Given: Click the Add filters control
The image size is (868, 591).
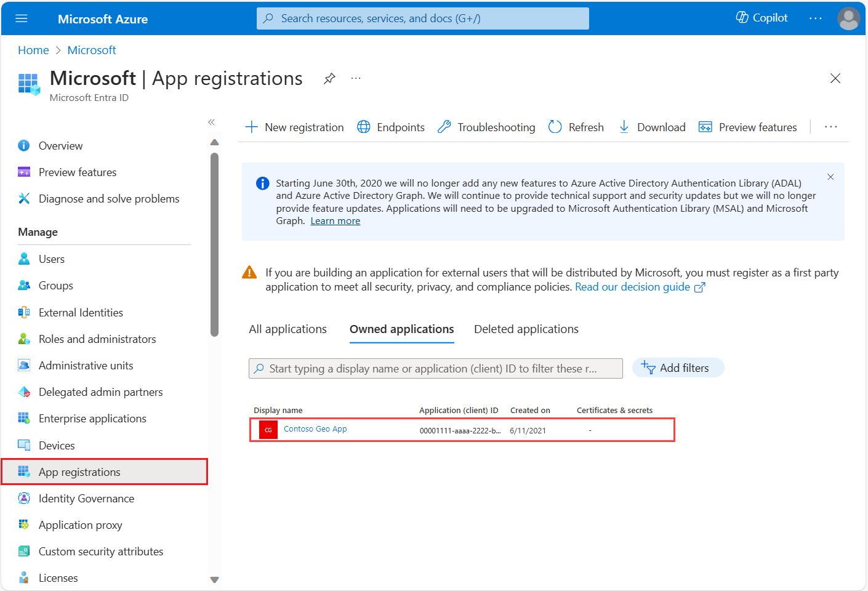Looking at the screenshot, I should tap(678, 368).
